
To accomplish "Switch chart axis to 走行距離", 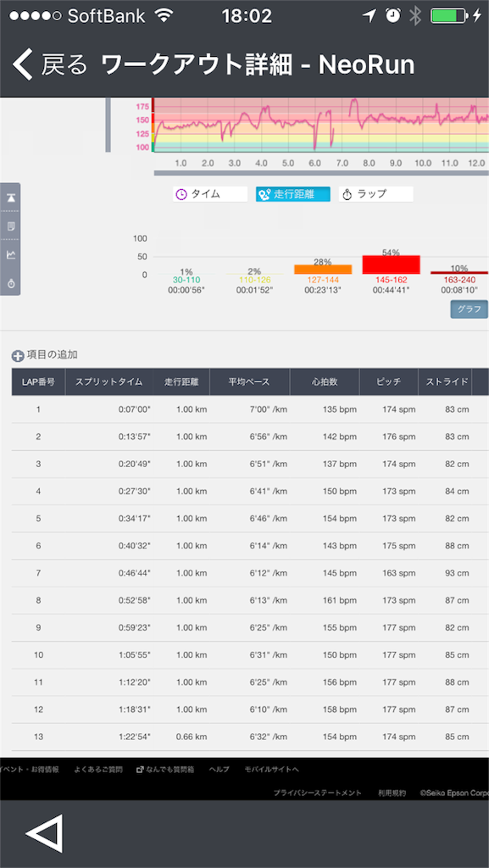I will pos(292,194).
